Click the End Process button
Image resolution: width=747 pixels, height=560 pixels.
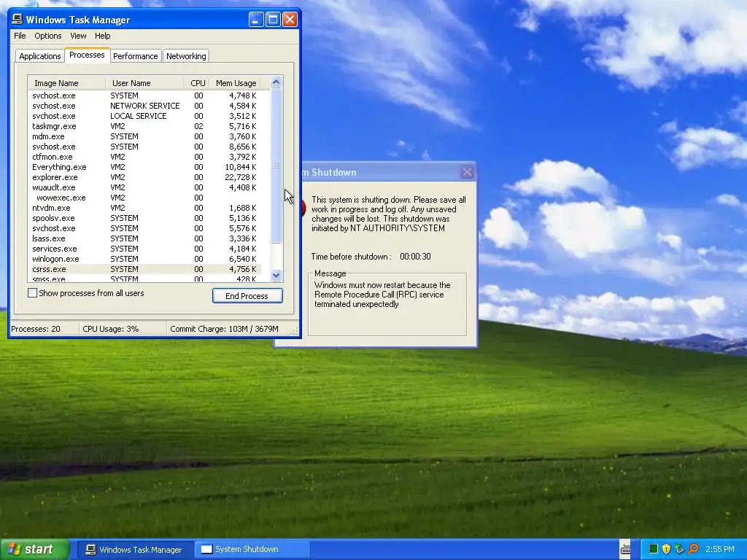(247, 296)
